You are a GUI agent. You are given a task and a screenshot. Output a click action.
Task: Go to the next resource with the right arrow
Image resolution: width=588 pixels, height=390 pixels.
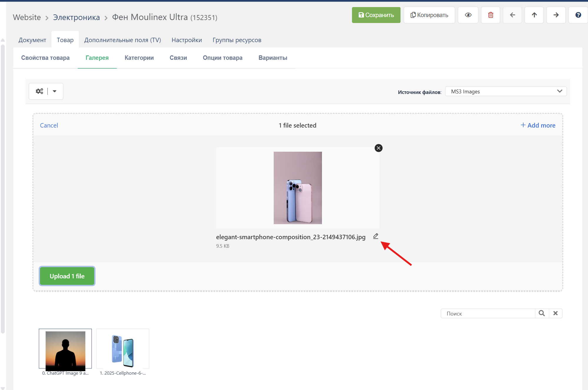click(556, 15)
